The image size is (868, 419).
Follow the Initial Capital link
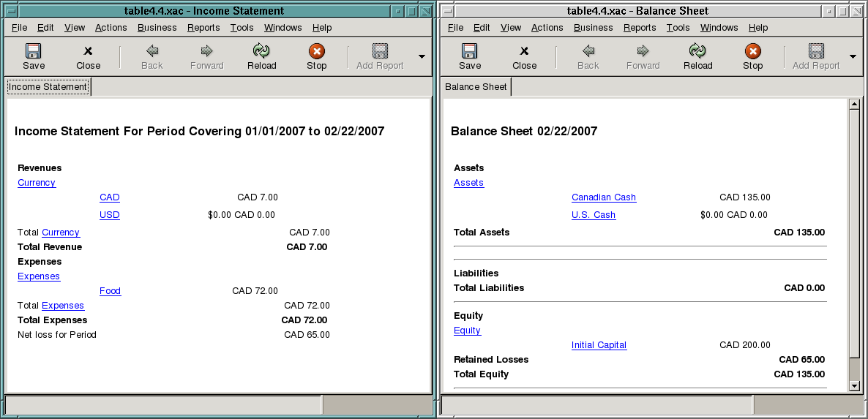[x=599, y=345]
